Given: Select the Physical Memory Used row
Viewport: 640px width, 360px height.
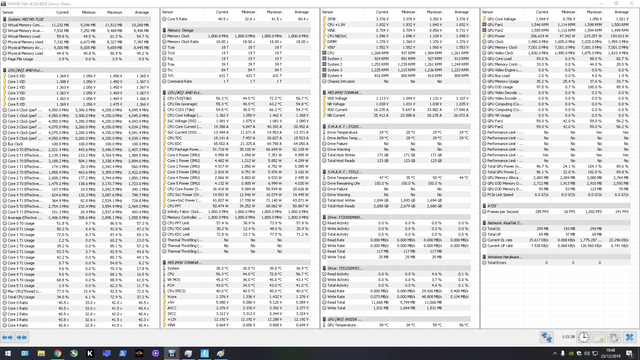Looking at the screenshot, I should [x=76, y=42].
